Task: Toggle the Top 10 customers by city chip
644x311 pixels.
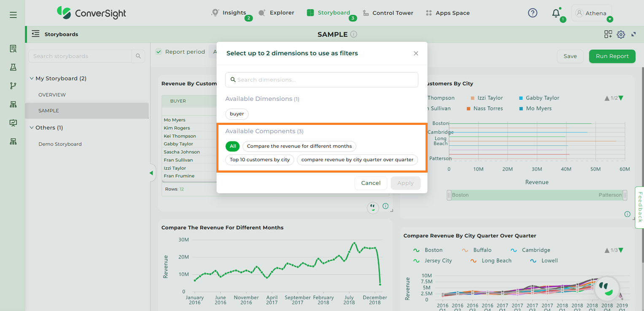Action: 260,160
